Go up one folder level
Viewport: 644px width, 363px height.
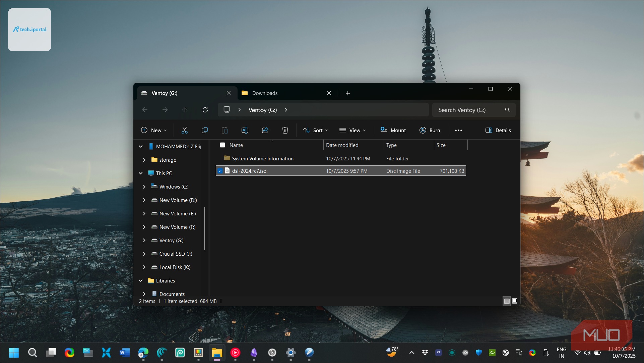click(x=185, y=110)
